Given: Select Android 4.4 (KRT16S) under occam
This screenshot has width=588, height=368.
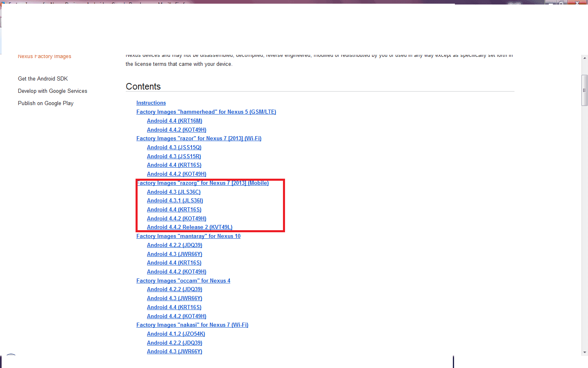Looking at the screenshot, I should [x=174, y=307].
